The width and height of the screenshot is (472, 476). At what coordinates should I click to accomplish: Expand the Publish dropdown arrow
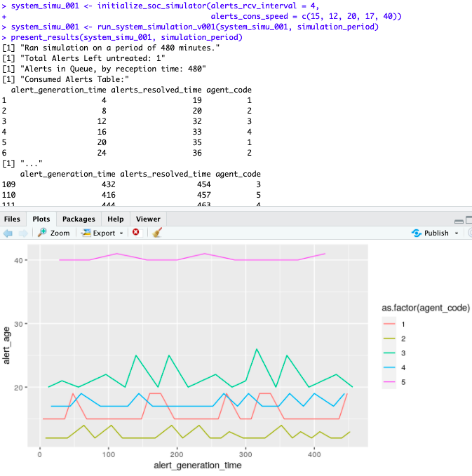click(457, 233)
